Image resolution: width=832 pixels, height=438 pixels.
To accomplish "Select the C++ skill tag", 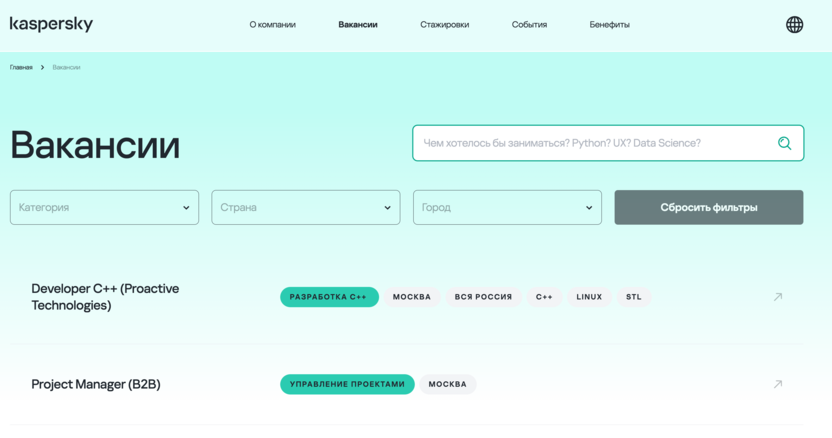I will tap(544, 297).
